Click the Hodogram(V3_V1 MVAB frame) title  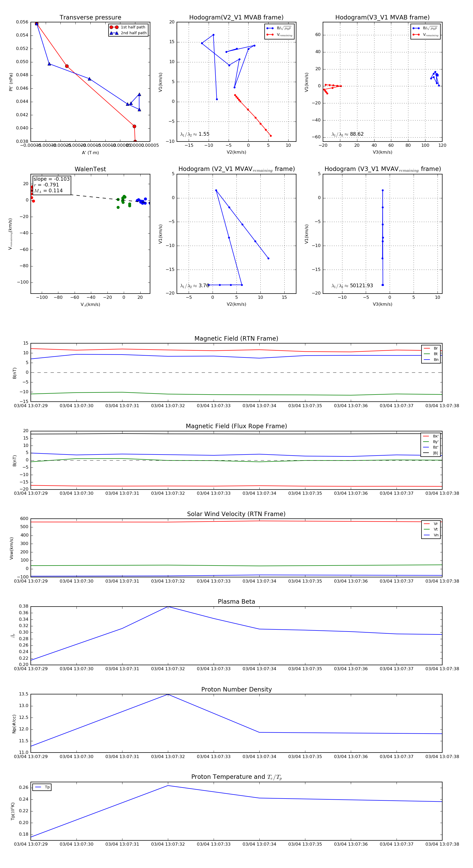(x=382, y=18)
